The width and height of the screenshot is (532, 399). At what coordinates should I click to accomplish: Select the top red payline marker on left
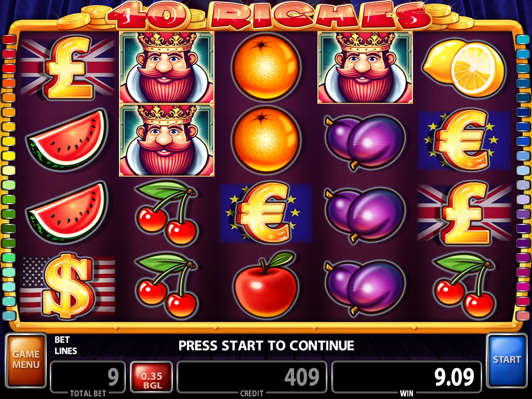[9, 39]
